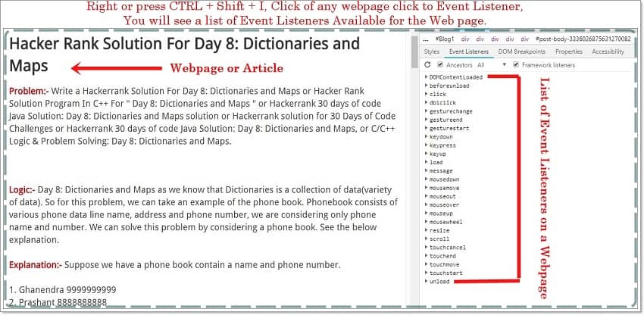Image resolution: width=644 pixels, height=315 pixels.
Task: Select the #post-body breadcrumb element
Action: (x=583, y=39)
